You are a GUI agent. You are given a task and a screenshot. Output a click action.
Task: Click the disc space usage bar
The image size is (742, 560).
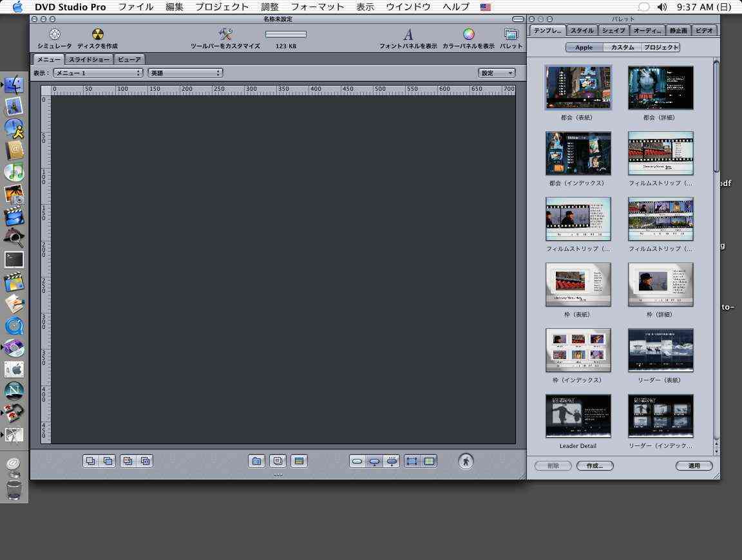click(286, 34)
